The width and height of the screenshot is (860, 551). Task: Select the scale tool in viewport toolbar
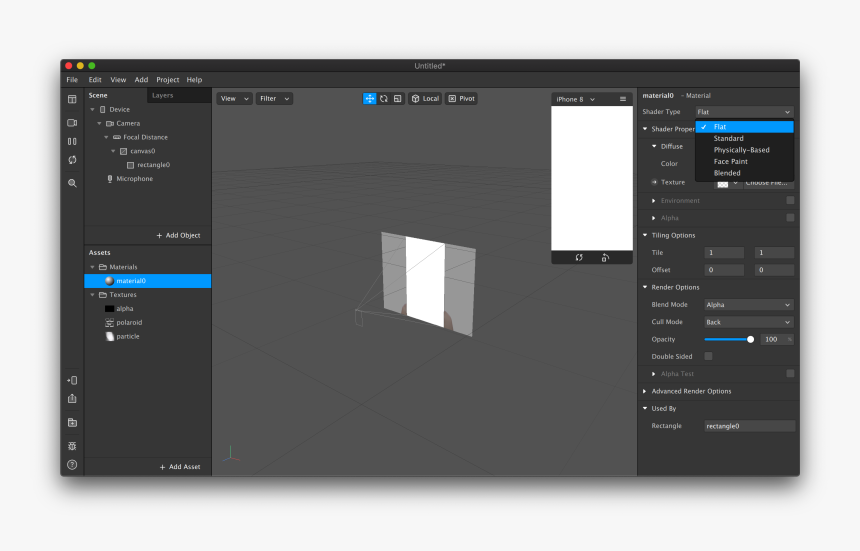[398, 99]
